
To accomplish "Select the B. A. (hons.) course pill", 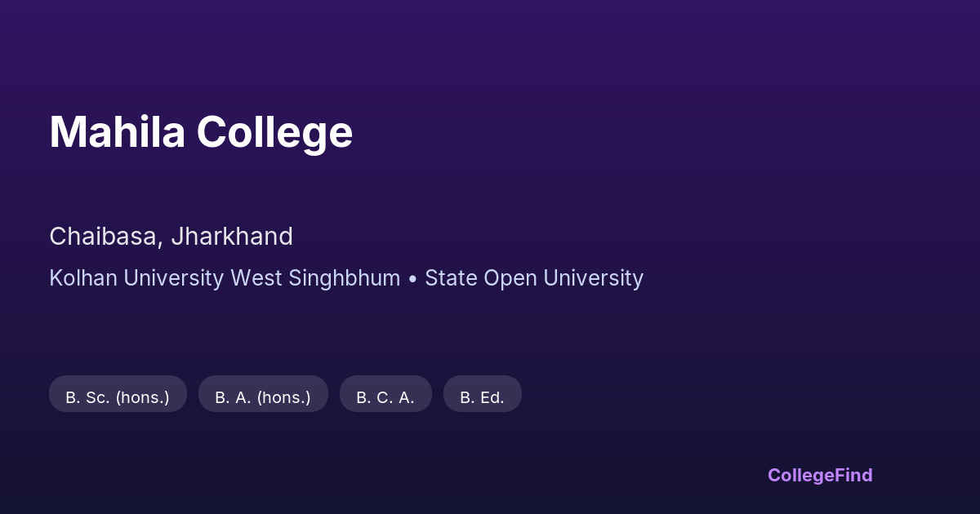I will (263, 397).
